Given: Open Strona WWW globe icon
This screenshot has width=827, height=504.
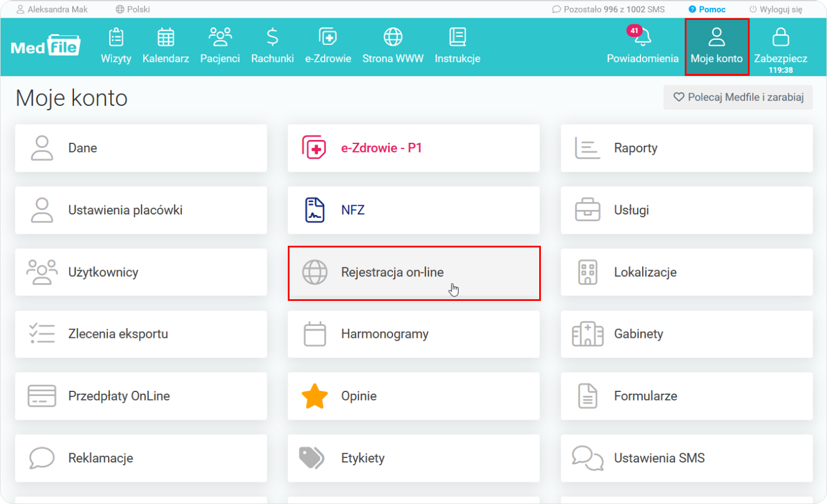Looking at the screenshot, I should click(x=393, y=37).
